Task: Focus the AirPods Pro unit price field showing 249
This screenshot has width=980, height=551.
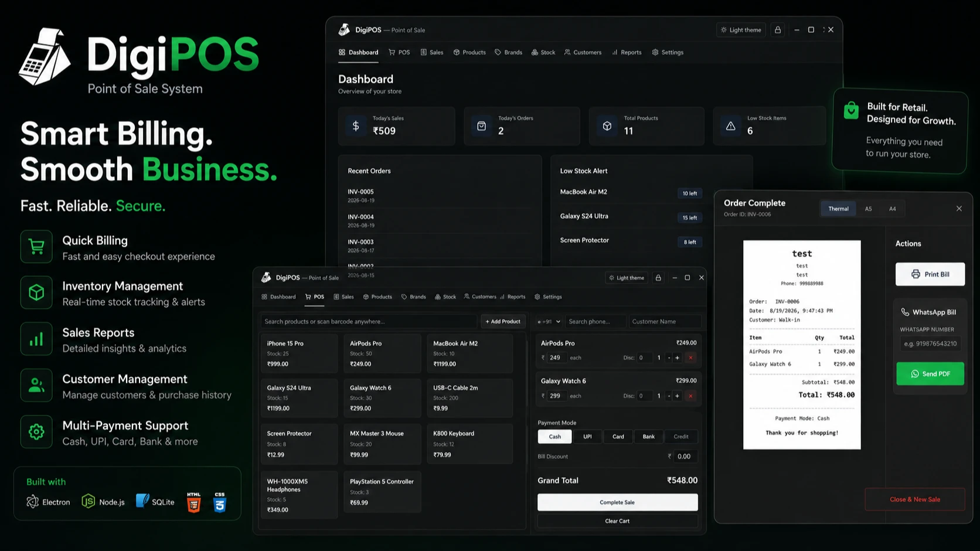Action: tap(558, 358)
